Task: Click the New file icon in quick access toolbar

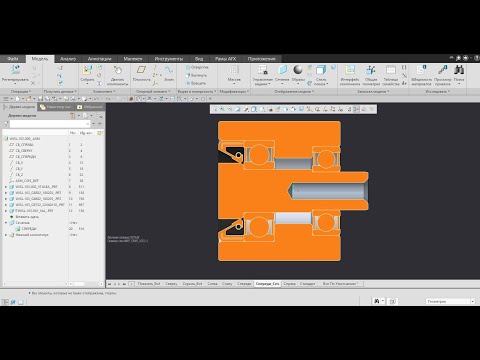Action: pos(17,99)
